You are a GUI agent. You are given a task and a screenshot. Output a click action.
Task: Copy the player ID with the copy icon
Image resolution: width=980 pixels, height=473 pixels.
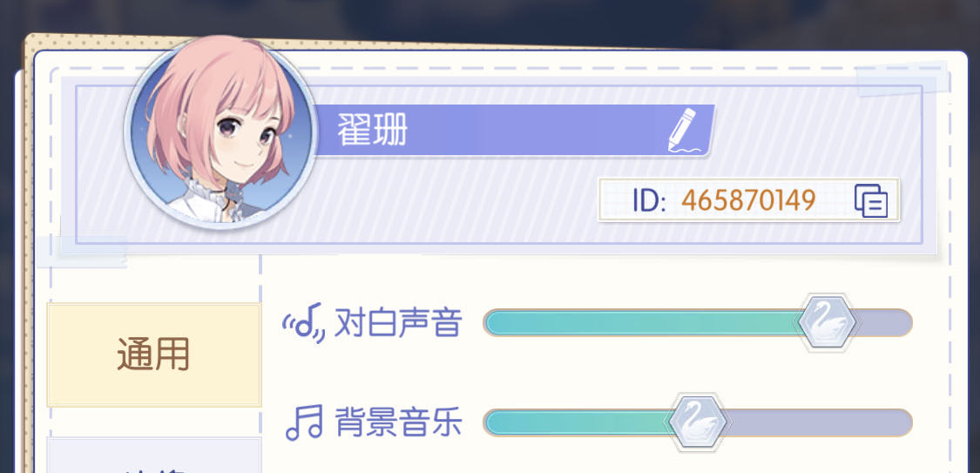(x=870, y=200)
